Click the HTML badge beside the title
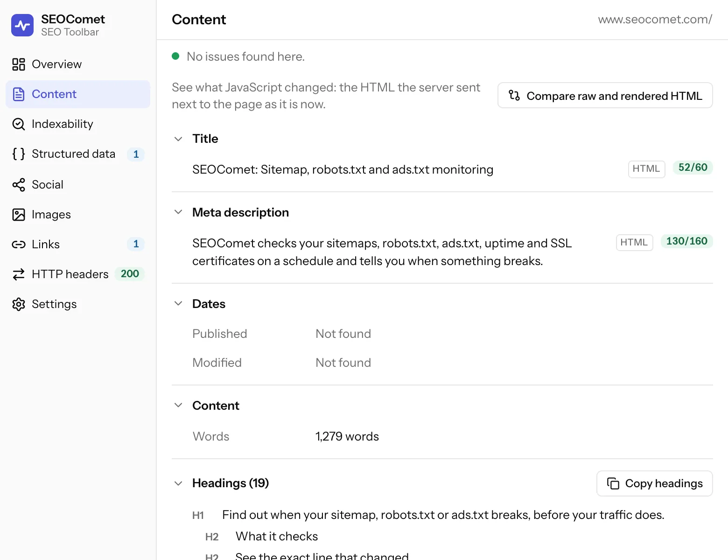 click(x=646, y=169)
